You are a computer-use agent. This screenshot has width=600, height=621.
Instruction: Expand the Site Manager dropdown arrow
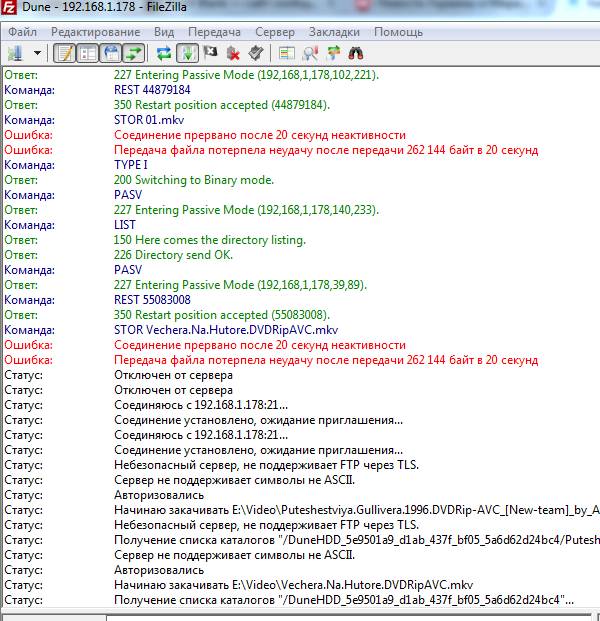(x=38, y=52)
